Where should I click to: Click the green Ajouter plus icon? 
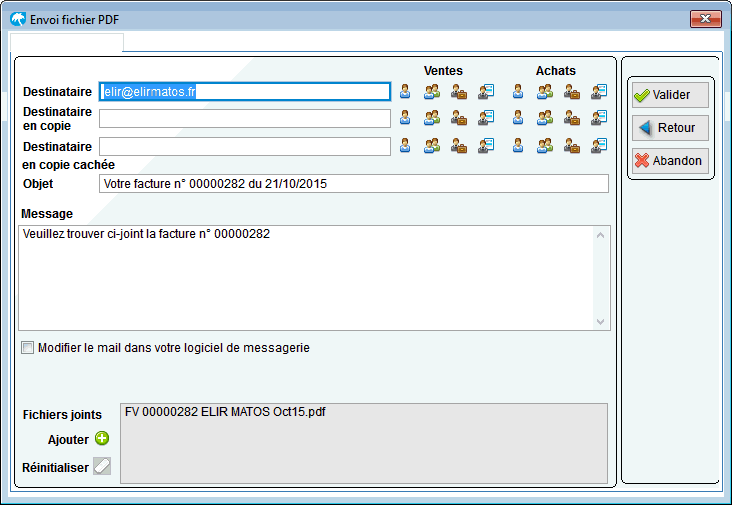coord(102,438)
